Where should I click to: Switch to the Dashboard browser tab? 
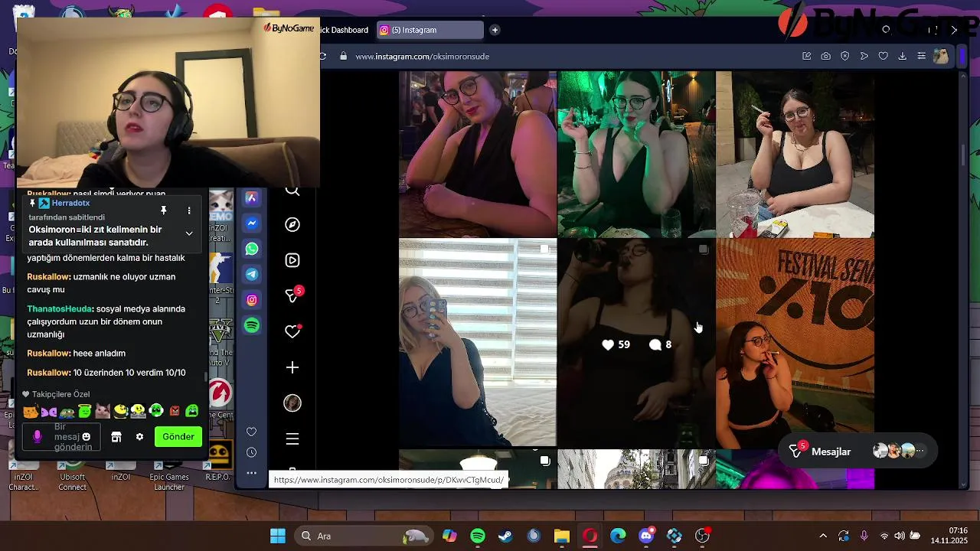pyautogui.click(x=344, y=30)
